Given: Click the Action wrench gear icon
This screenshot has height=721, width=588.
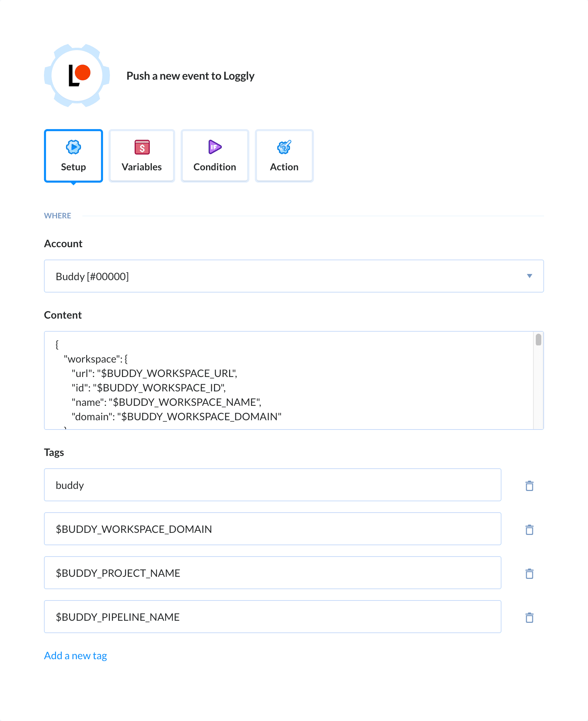Looking at the screenshot, I should pyautogui.click(x=284, y=147).
